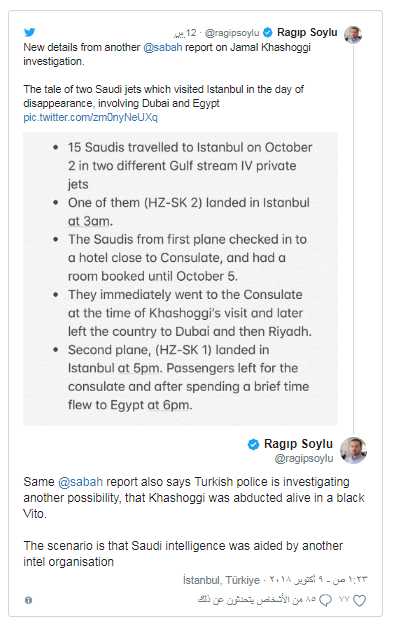The height and width of the screenshot is (619, 396).
Task: Click the reply speech bubble icon
Action: click(325, 600)
